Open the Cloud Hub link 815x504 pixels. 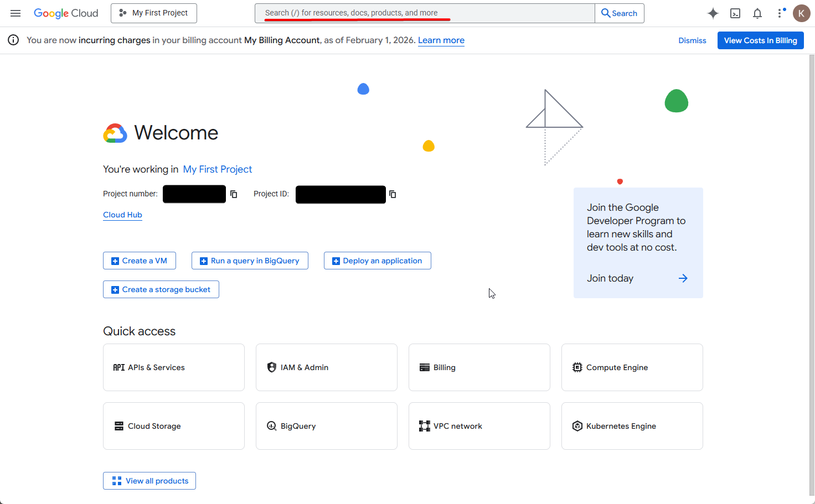(122, 215)
